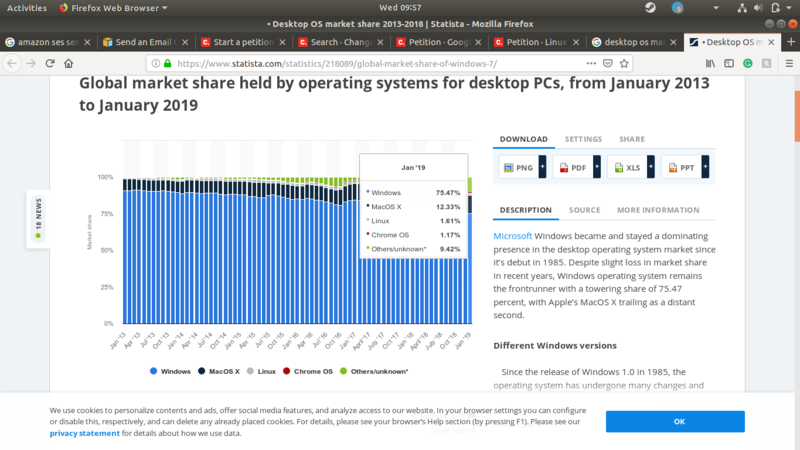The image size is (800, 450).
Task: Expand PDF download options plus
Action: pyautogui.click(x=597, y=167)
